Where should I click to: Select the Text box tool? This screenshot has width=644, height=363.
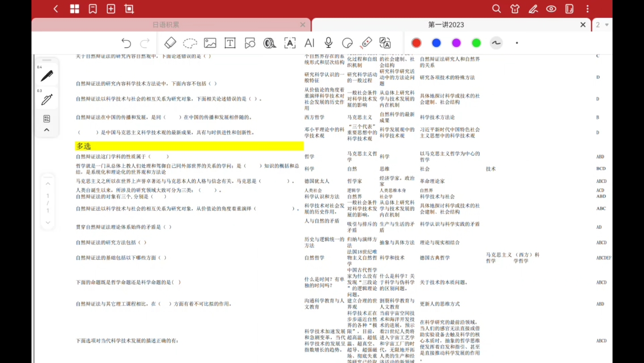tap(230, 43)
